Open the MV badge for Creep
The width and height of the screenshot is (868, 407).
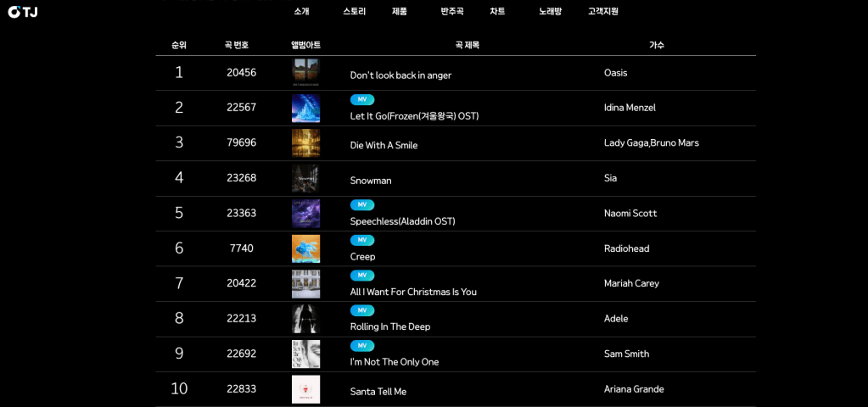(362, 240)
